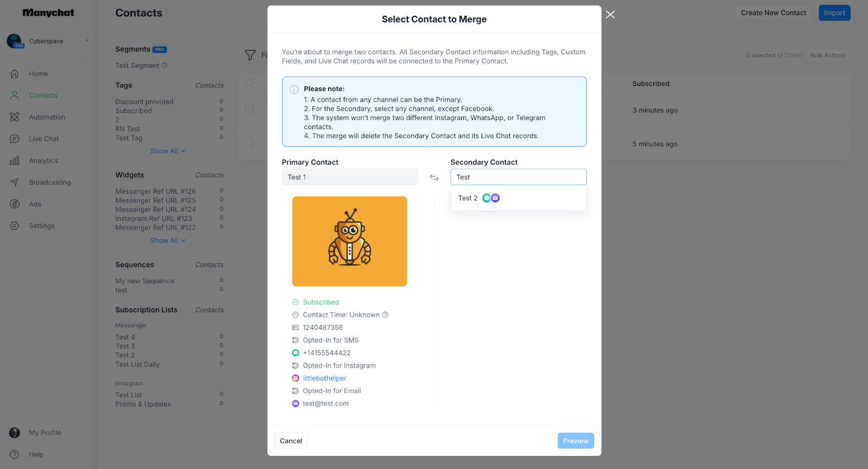Open Broadcasting in the sidebar
The width and height of the screenshot is (868, 469).
point(50,182)
